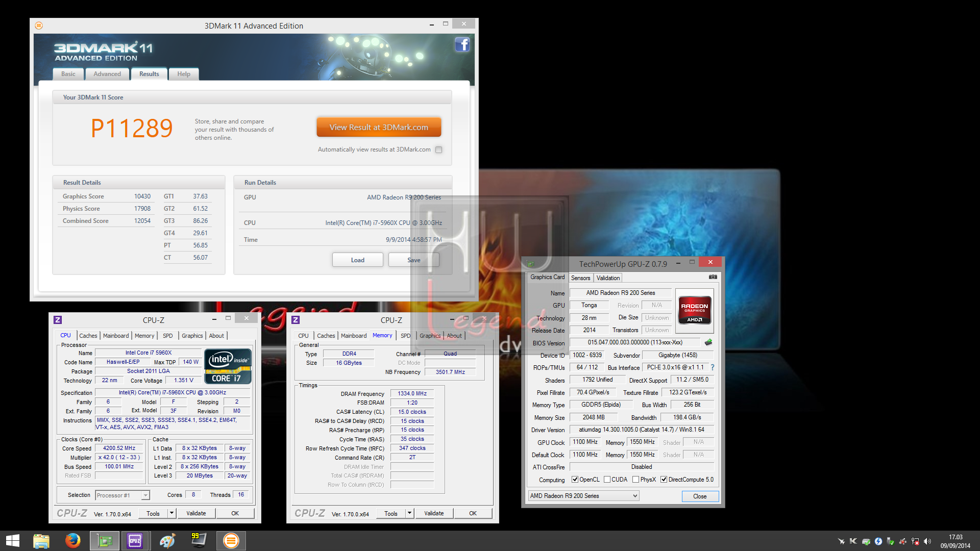980x551 pixels.
Task: Expand Tools dropdown arrow in Memory CPU-Z
Action: (409, 513)
